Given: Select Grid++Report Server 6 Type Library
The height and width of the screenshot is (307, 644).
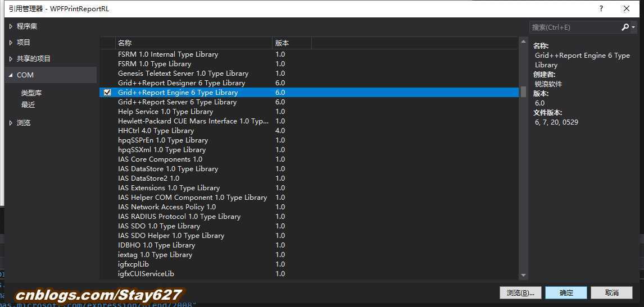Looking at the screenshot, I should point(309,102).
